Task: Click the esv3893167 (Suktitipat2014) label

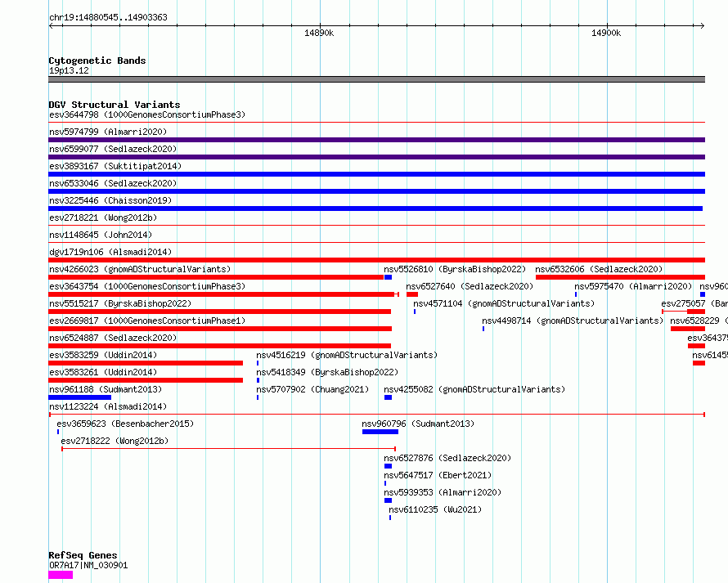Action: click(115, 166)
